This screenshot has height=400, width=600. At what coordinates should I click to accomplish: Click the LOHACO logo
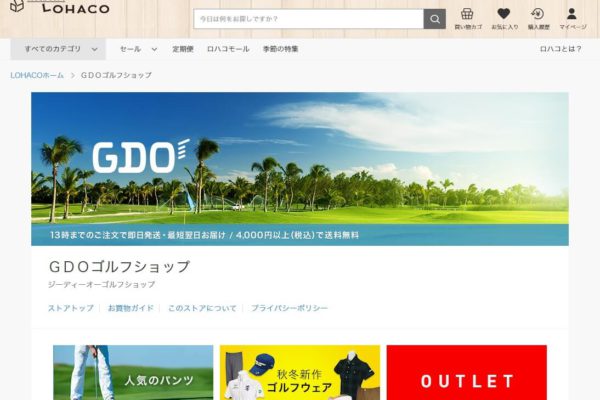click(x=60, y=7)
